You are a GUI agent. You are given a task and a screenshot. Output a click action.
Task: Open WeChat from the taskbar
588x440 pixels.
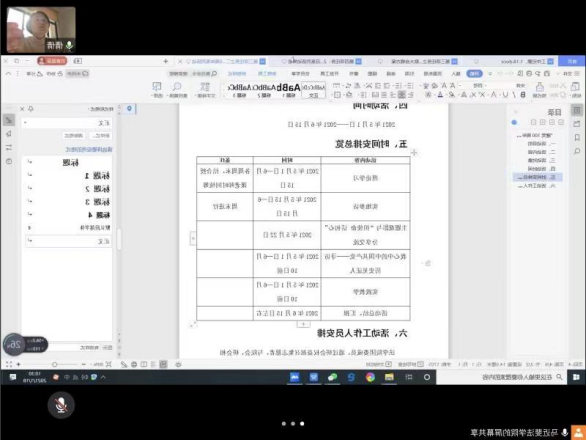point(332,377)
